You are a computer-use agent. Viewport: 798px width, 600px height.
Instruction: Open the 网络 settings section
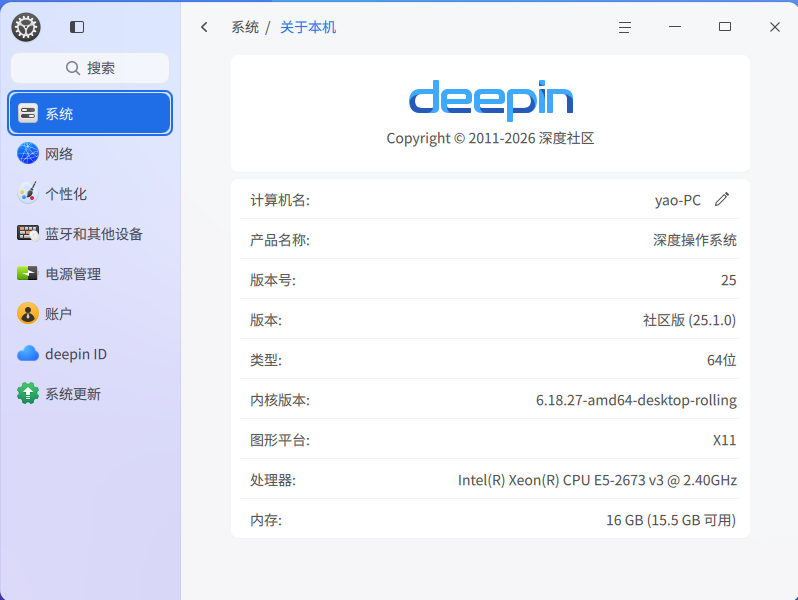tap(90, 153)
